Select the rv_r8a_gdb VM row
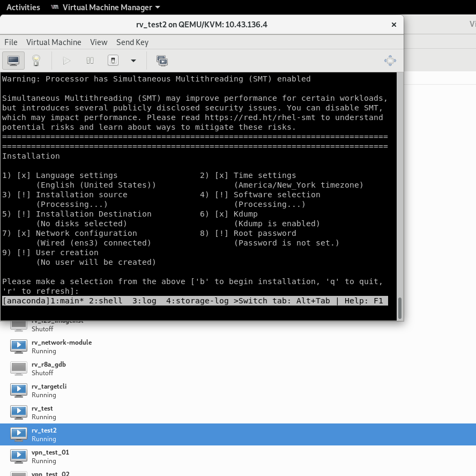Image resolution: width=476 pixels, height=476 pixels. point(238,368)
